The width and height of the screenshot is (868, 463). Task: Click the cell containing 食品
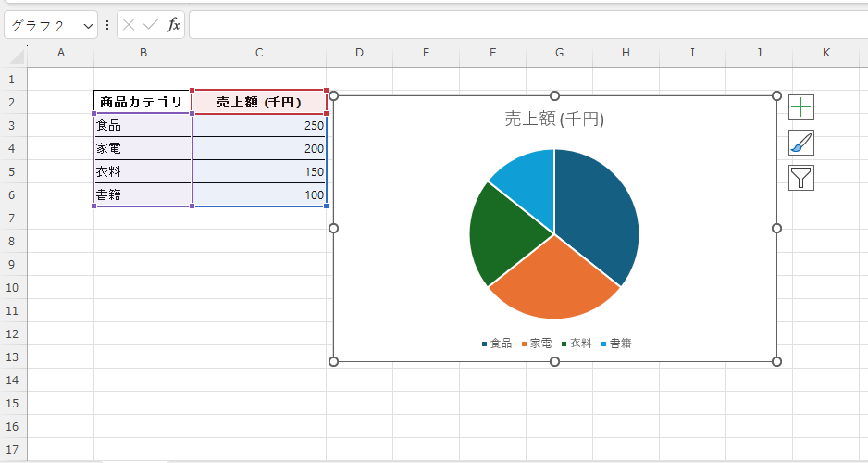click(x=143, y=125)
